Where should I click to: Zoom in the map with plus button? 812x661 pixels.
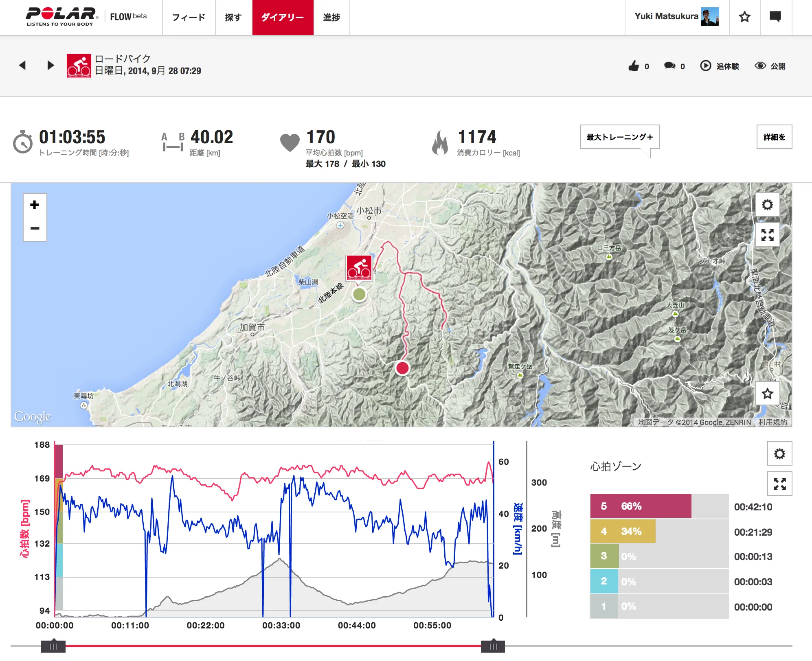[35, 205]
